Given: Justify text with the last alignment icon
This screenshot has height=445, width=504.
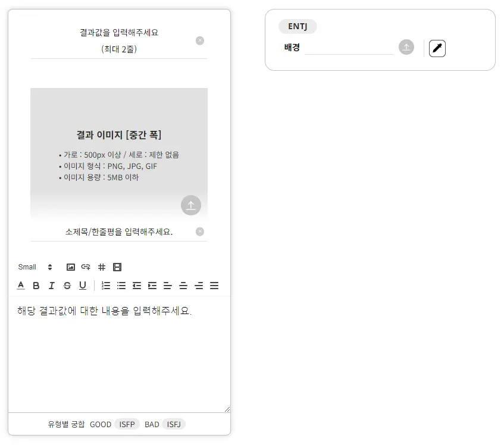Looking at the screenshot, I should click(x=214, y=286).
